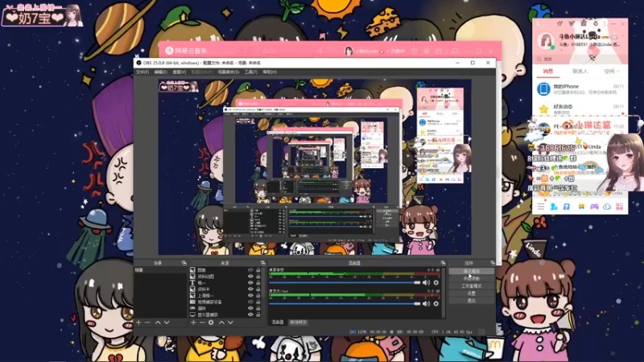Open 我的iPhone conversation in QQ
Screen dimensions: 644x362
coord(580,89)
